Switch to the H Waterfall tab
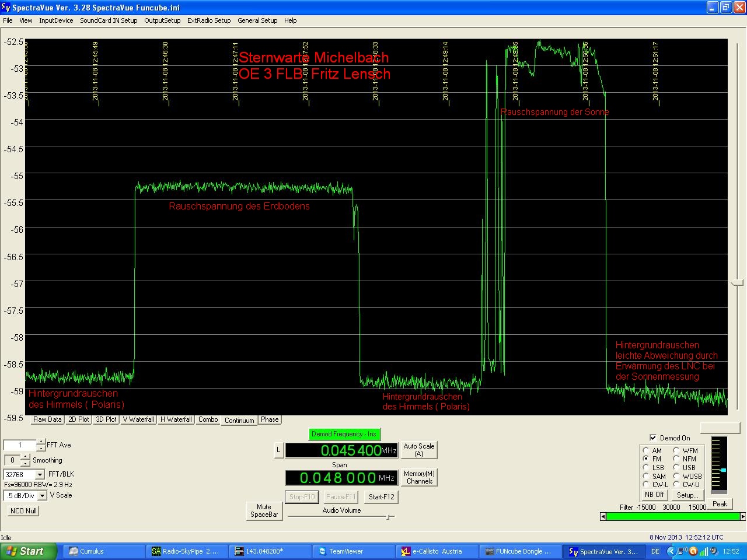 [x=176, y=419]
